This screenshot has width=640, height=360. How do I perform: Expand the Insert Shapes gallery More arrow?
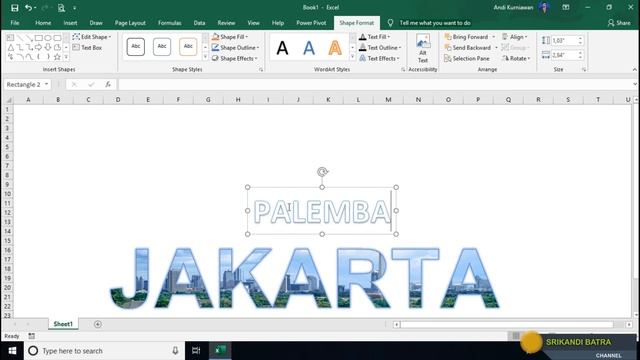66,57
